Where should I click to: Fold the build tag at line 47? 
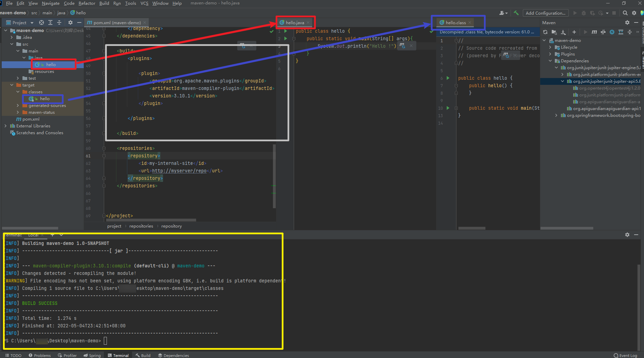(x=104, y=51)
